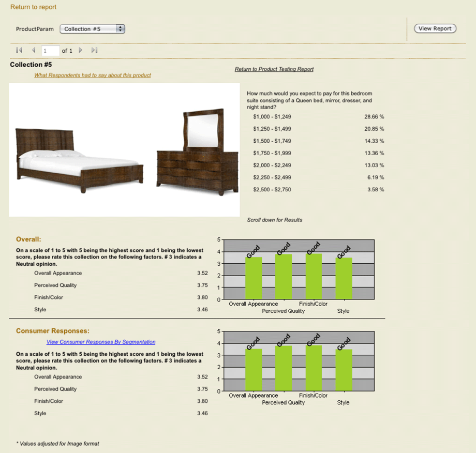Click inside the page number input box
476x453 pixels.
49,50
